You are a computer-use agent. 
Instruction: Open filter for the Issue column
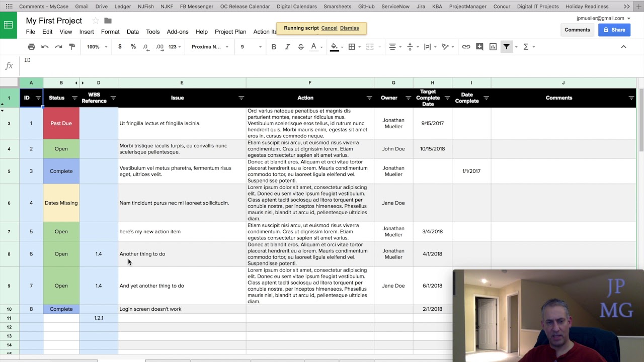coord(241,98)
